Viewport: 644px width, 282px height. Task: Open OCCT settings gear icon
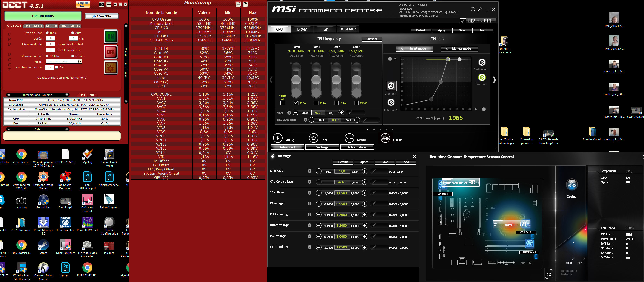111,68
